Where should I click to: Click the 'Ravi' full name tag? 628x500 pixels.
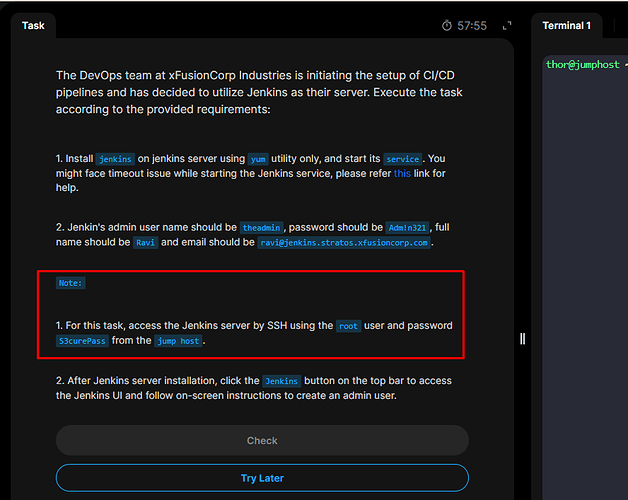coord(145,242)
